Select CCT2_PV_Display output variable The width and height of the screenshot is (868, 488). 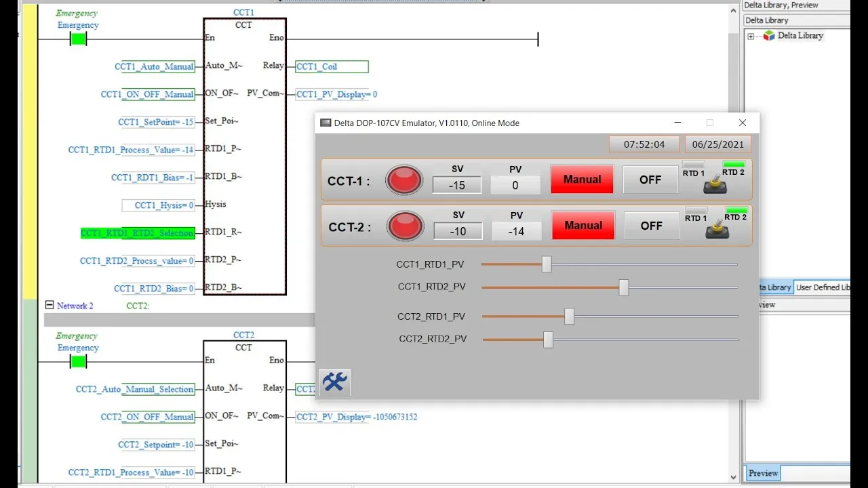357,417
